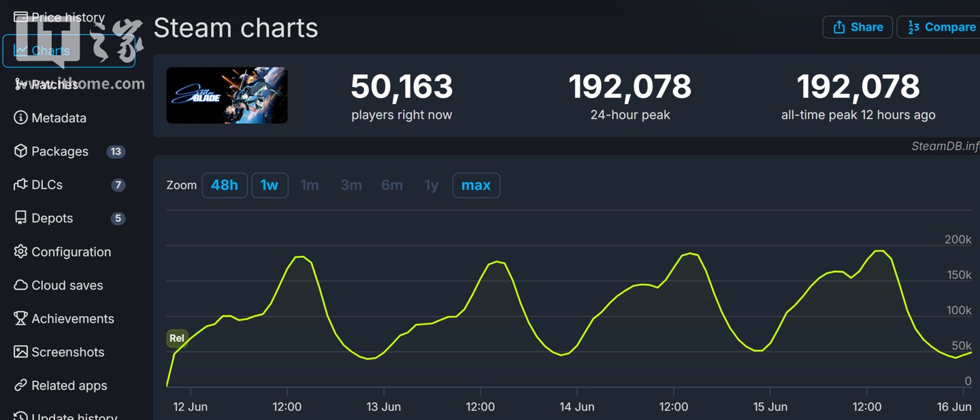Click the Price history card icon
Screen dimensions: 980x420
[x=20, y=17]
